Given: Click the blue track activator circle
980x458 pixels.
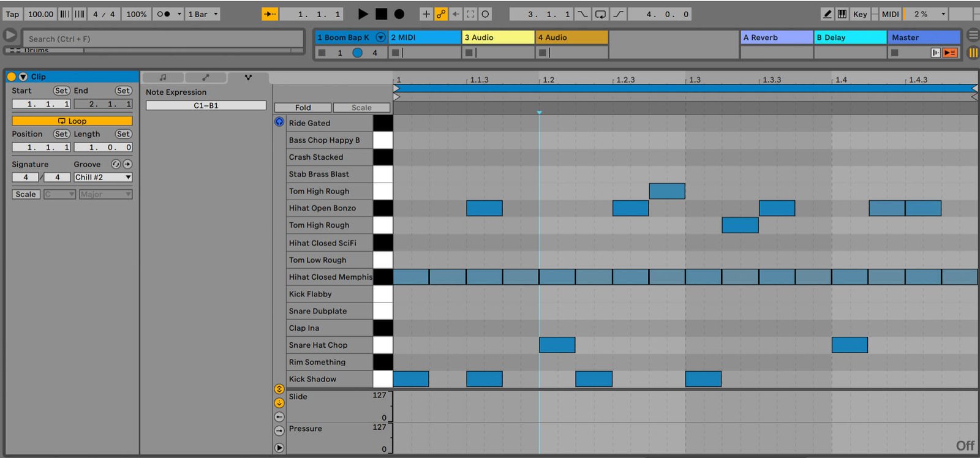Looking at the screenshot, I should point(357,53).
